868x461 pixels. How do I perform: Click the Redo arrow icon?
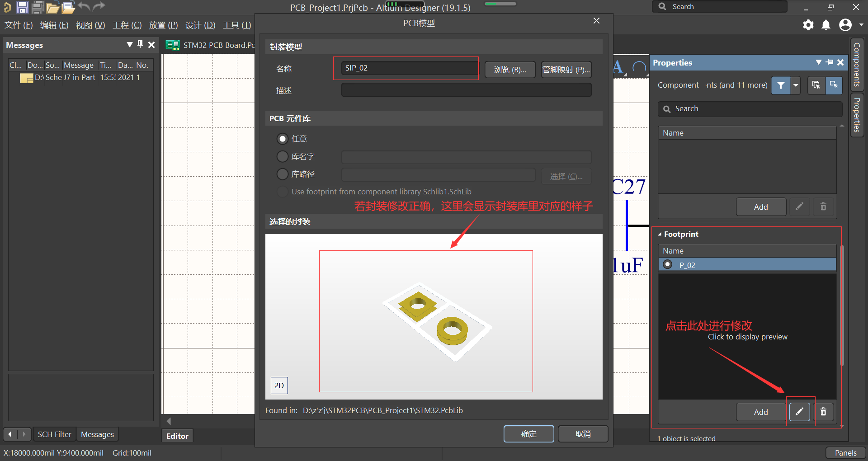(x=99, y=7)
